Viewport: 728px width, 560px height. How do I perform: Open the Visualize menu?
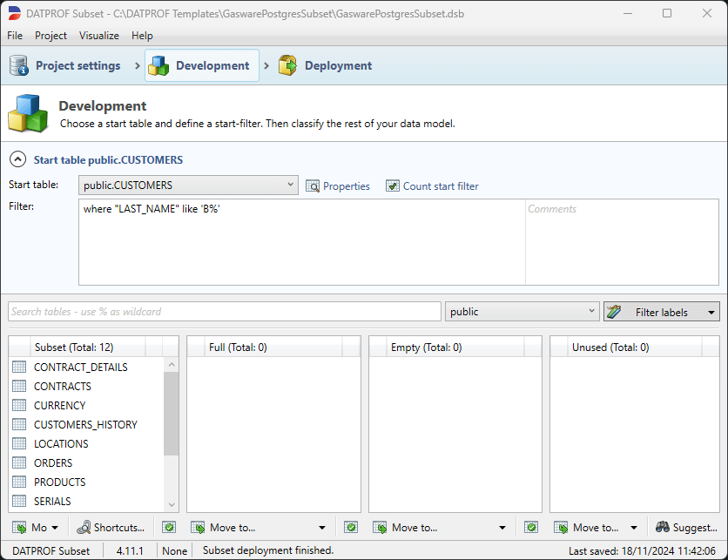click(x=98, y=36)
